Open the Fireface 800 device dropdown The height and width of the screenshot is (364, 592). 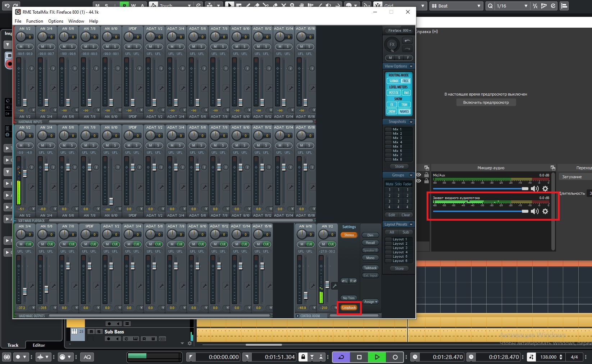tap(399, 31)
